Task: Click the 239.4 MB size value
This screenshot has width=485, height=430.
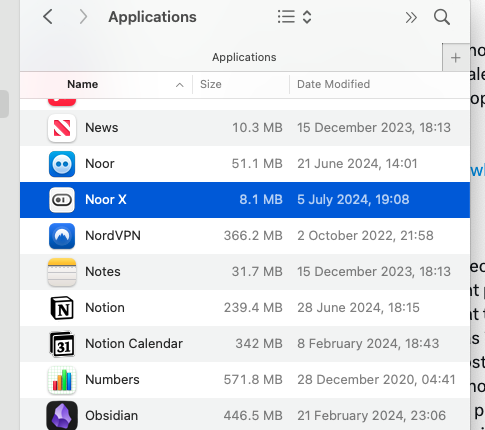Action: coord(253,308)
